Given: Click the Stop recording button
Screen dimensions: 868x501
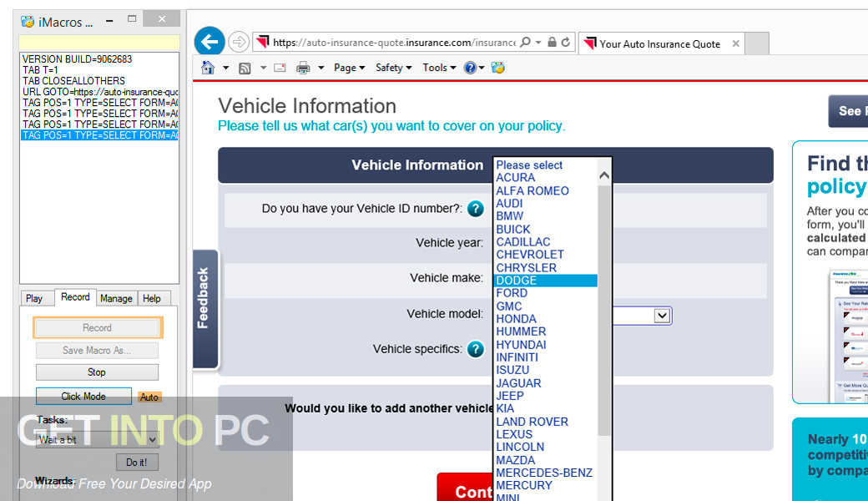Looking at the screenshot, I should pos(97,372).
